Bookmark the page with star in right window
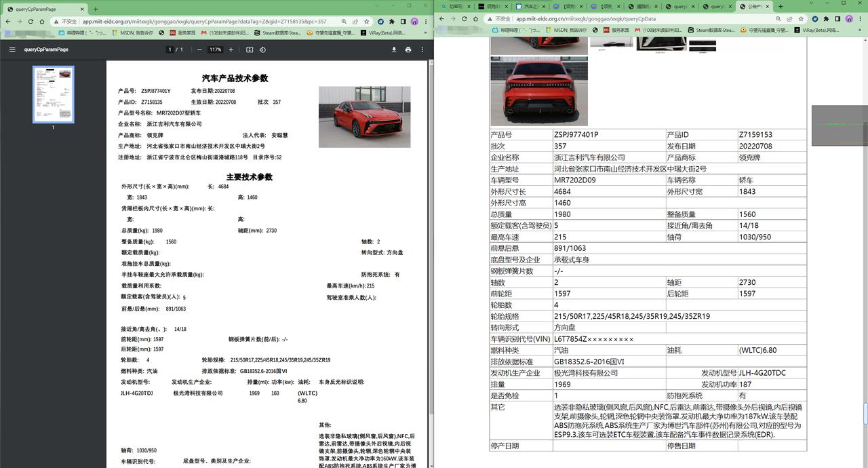Viewport: 868px width, 468px height. pos(801,19)
